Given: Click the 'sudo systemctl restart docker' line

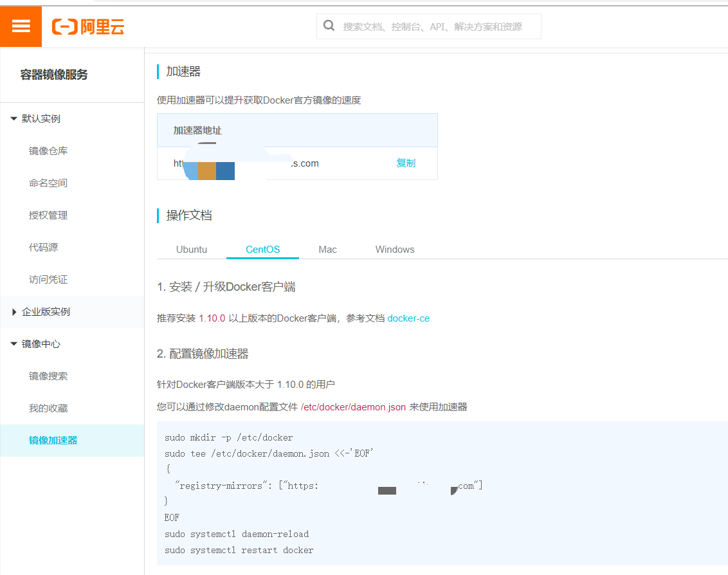Looking at the screenshot, I should click(239, 550).
